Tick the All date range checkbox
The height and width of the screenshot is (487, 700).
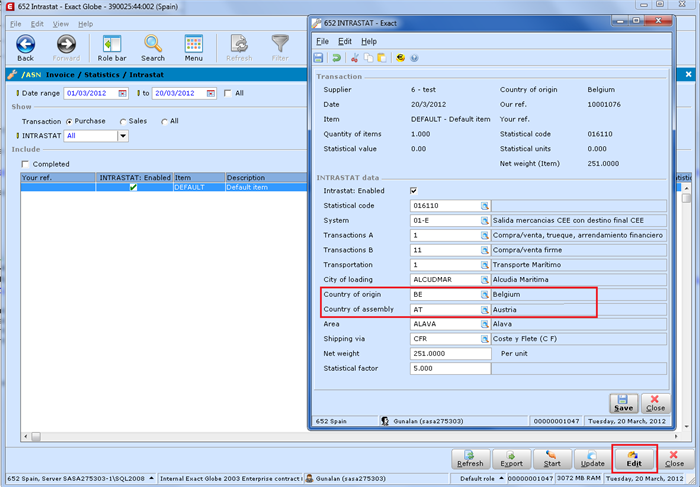[228, 93]
